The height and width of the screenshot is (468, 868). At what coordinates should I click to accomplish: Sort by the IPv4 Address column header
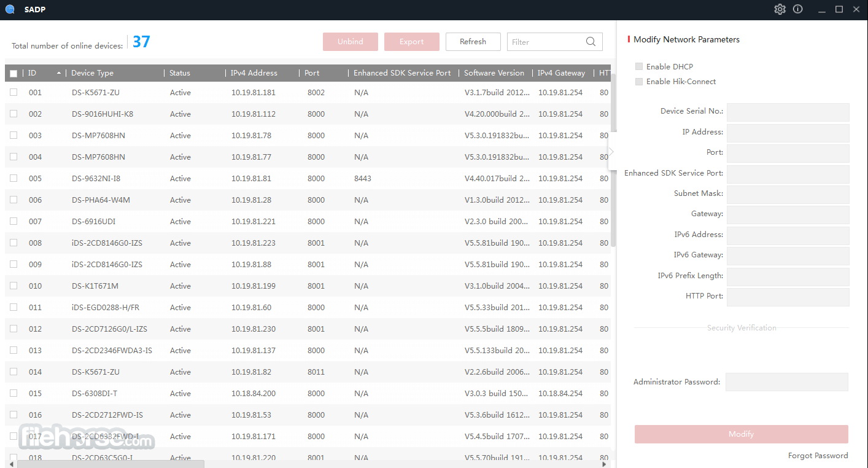pos(254,73)
